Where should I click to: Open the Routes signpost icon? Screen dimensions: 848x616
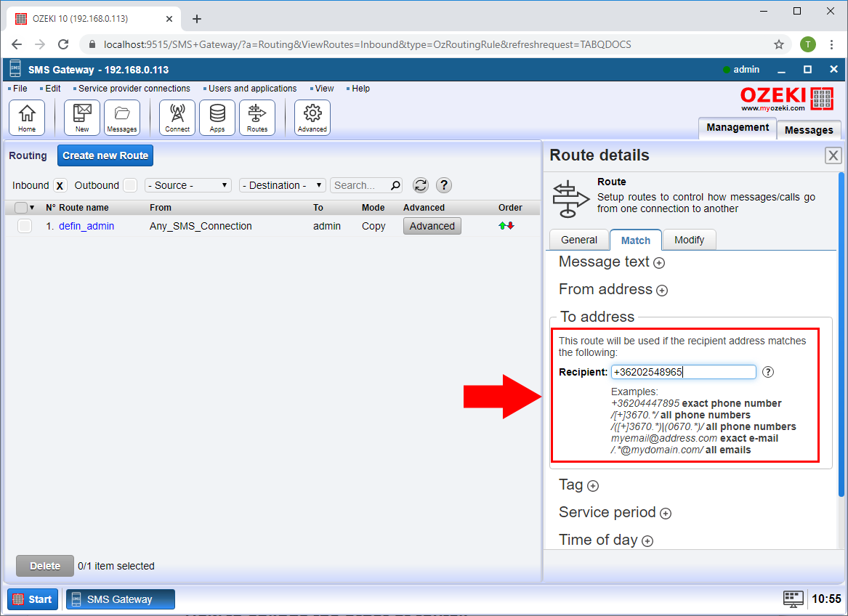(257, 118)
